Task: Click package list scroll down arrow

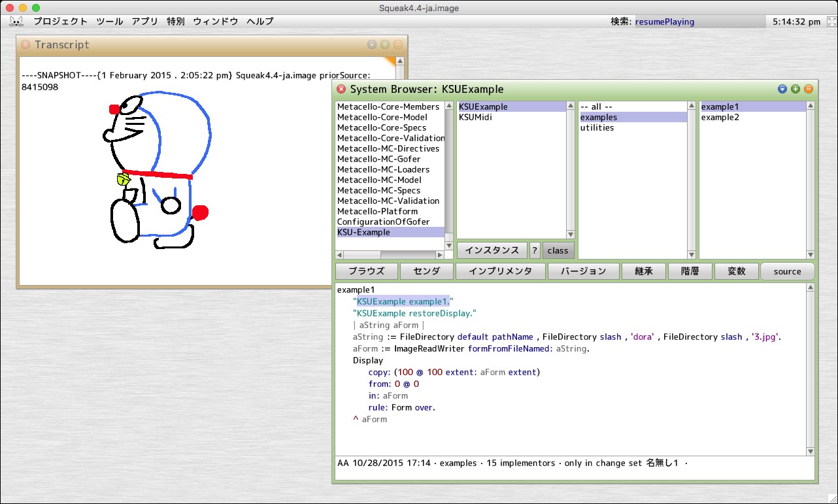Action: click(449, 246)
